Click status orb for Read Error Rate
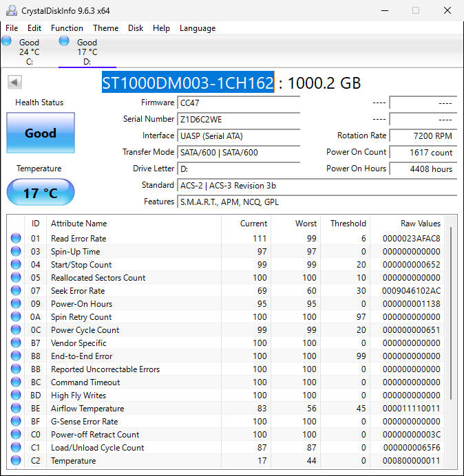The image size is (464, 476). tap(16, 239)
